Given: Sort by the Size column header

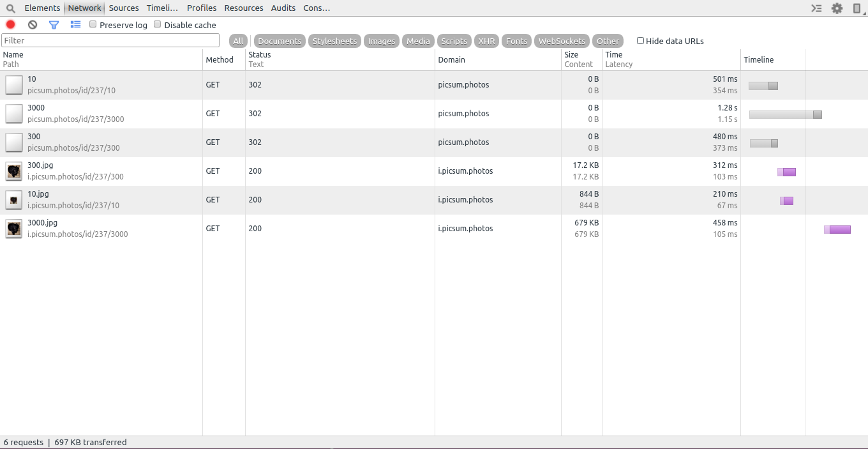Looking at the screenshot, I should pos(581,59).
